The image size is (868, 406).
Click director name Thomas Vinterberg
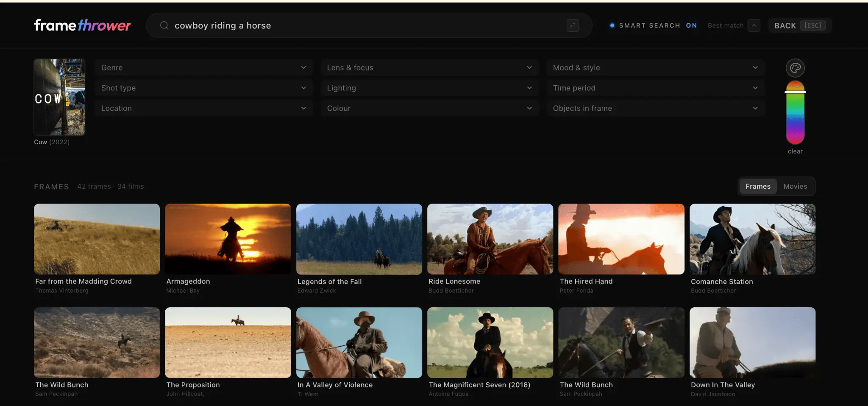[x=62, y=291]
